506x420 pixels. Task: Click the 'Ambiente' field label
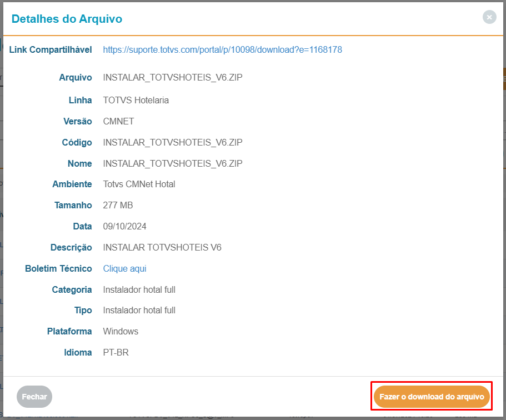[72, 184]
